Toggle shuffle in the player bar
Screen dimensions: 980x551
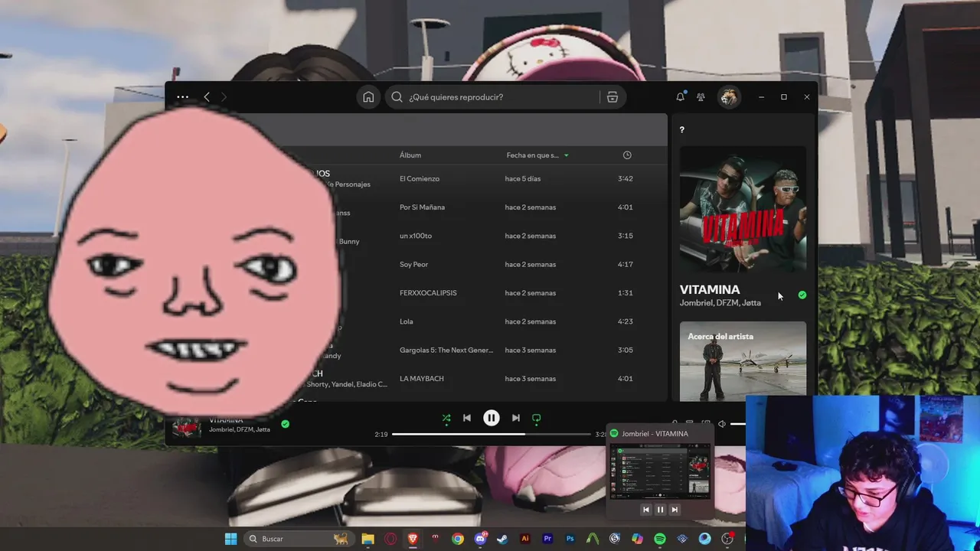[446, 418]
